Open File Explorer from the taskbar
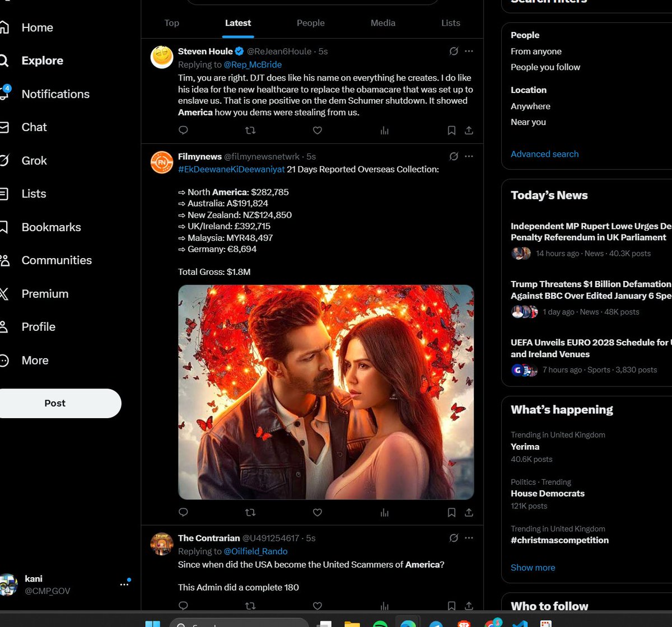 [352, 625]
